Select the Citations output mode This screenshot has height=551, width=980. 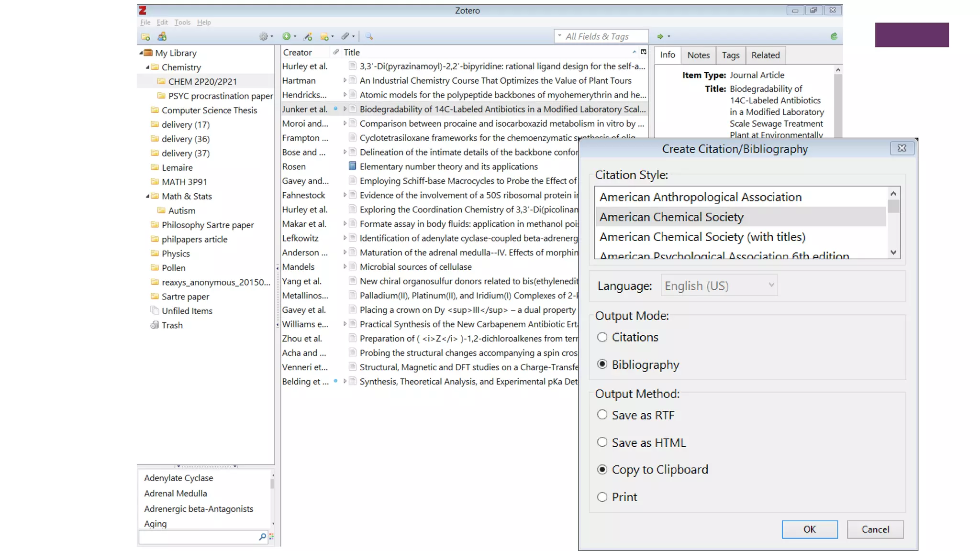(602, 337)
